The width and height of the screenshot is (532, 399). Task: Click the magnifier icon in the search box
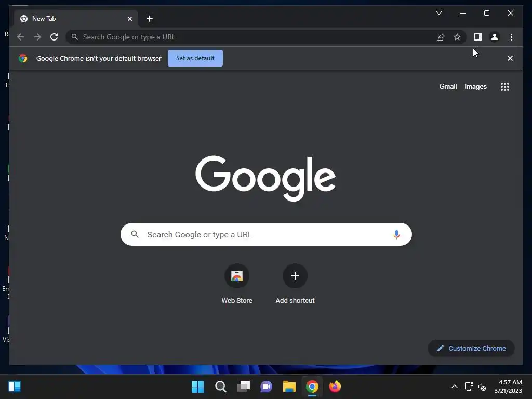[x=135, y=234]
